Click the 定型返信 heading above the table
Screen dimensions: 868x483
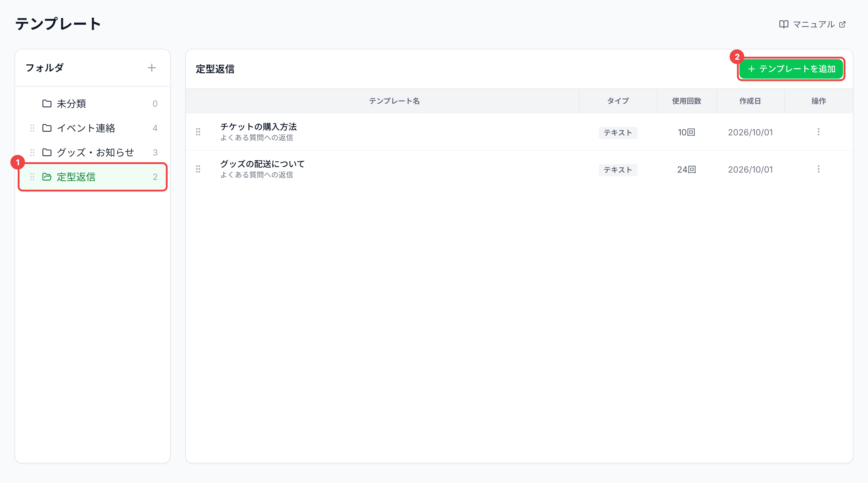pyautogui.click(x=215, y=69)
